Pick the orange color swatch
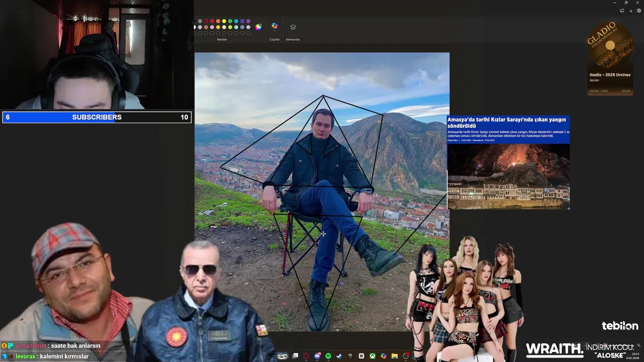The image size is (644, 362). coord(218,21)
